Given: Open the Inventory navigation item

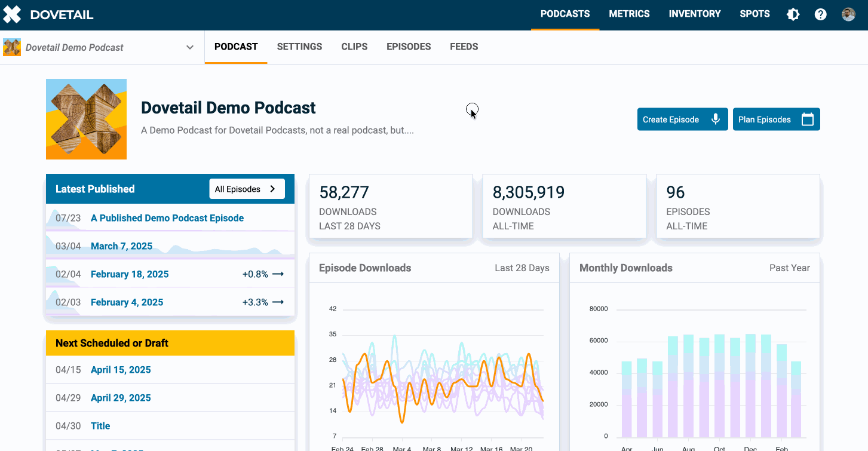Looking at the screenshot, I should click(694, 14).
